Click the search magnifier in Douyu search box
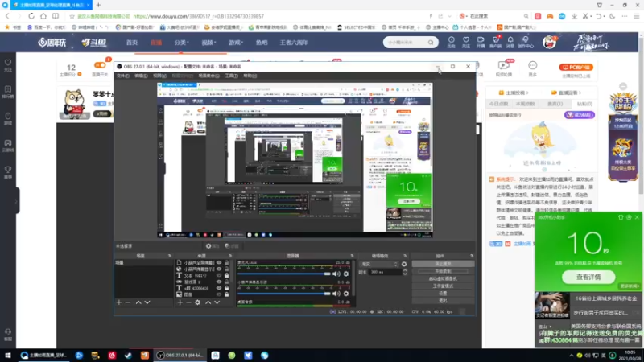Viewport: 644px width, 362px height. 431,43
